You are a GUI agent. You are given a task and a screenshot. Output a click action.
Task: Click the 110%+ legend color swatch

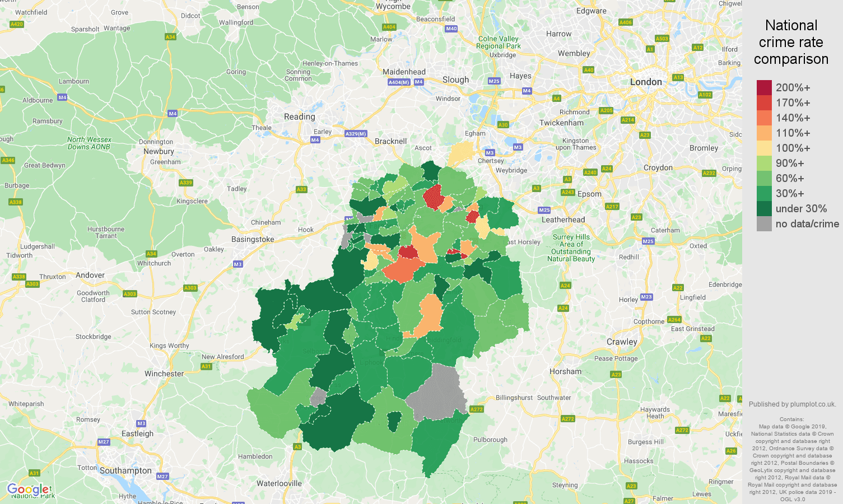click(764, 133)
